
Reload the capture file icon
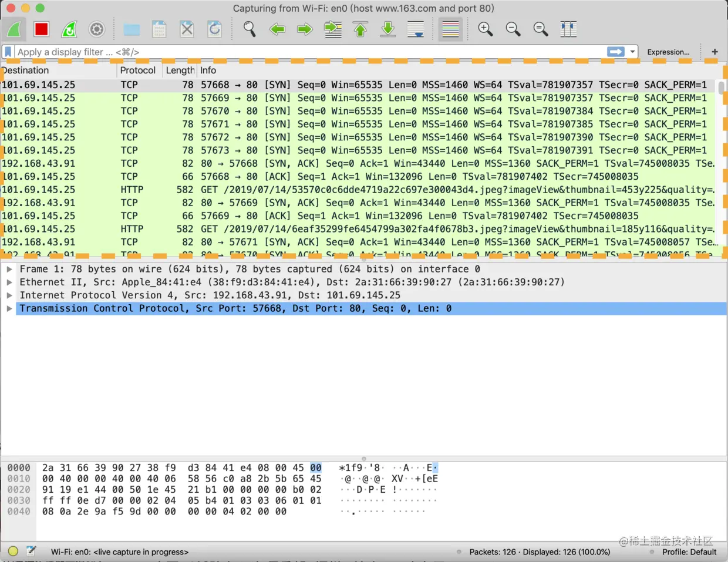[x=214, y=29]
